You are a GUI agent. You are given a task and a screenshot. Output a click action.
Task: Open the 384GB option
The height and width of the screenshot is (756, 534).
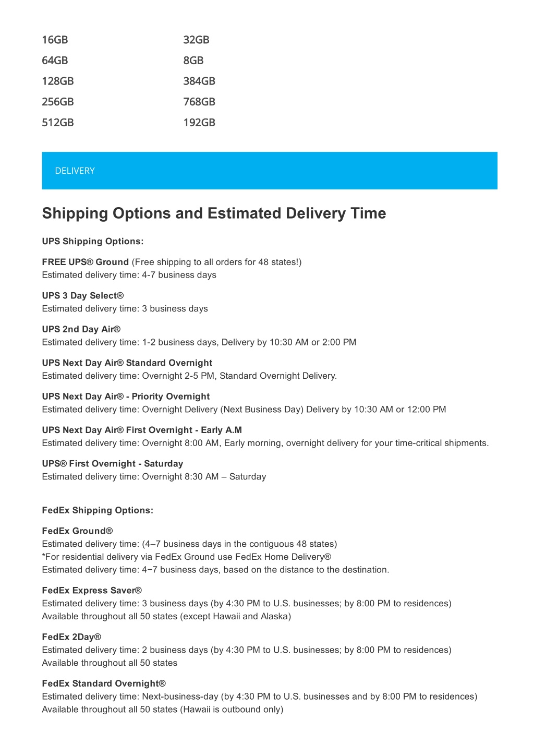click(x=199, y=81)
